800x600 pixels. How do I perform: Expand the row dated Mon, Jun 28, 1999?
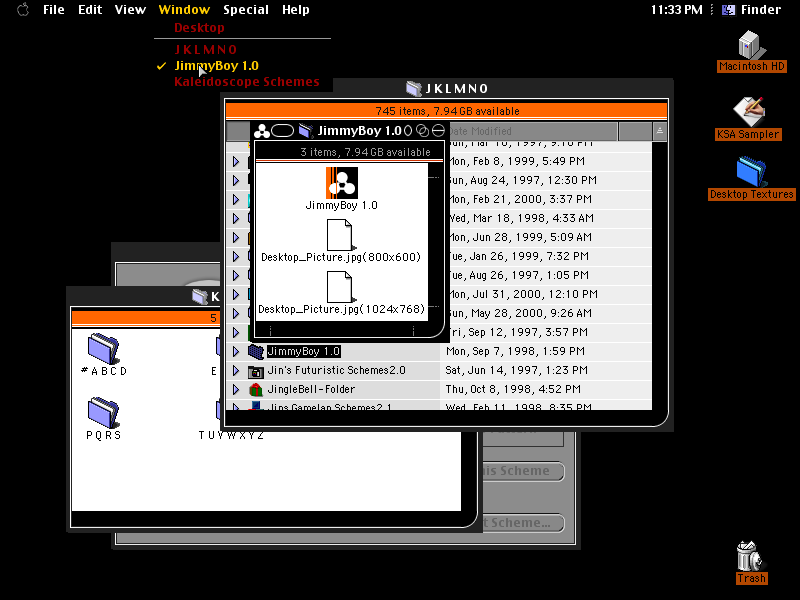point(236,237)
